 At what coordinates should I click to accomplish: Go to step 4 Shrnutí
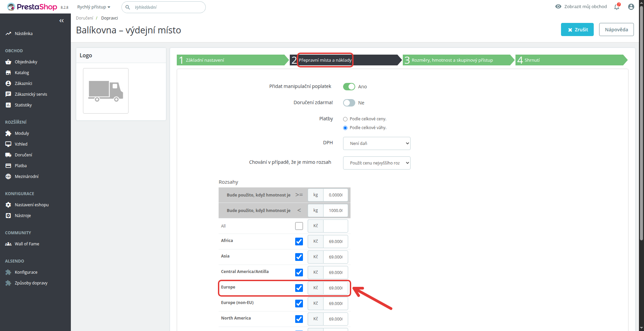(x=571, y=60)
